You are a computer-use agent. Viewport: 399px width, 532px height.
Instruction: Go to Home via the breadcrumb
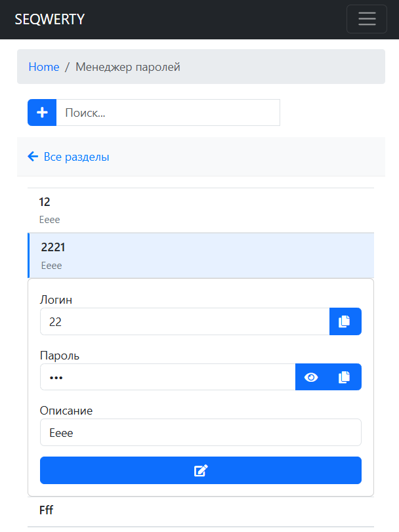coord(44,67)
